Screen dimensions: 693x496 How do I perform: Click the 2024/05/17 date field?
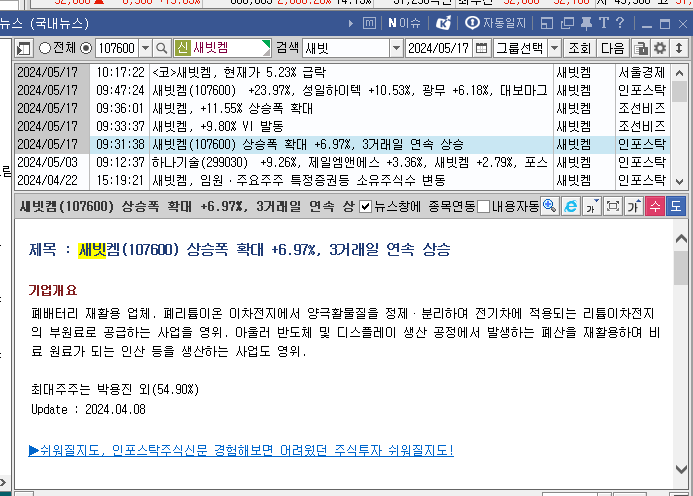(x=438, y=48)
